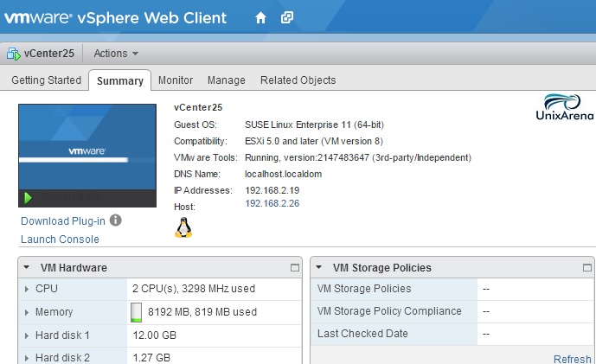This screenshot has height=364, width=596.
Task: Open the Manage tab
Action: pyautogui.click(x=226, y=80)
